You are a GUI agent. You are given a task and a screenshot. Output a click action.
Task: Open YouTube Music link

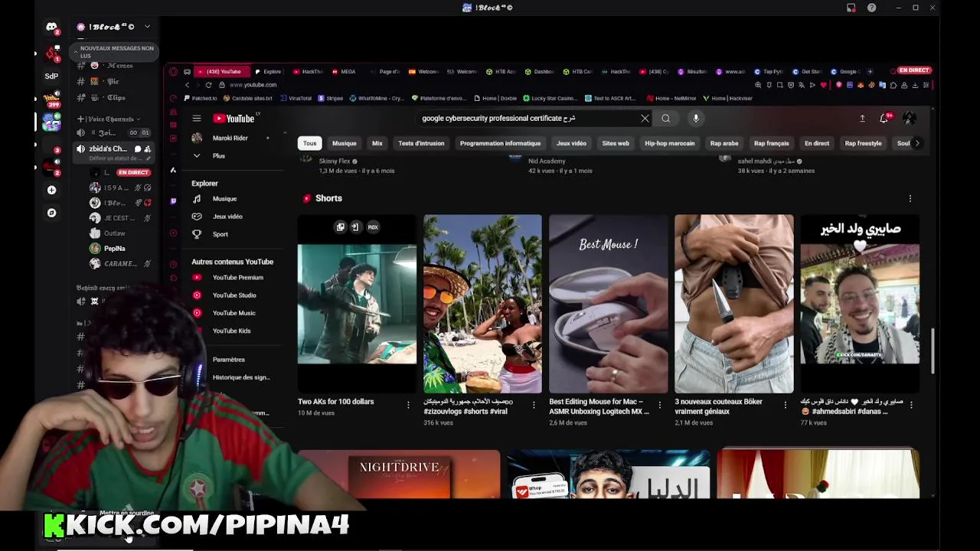[234, 313]
